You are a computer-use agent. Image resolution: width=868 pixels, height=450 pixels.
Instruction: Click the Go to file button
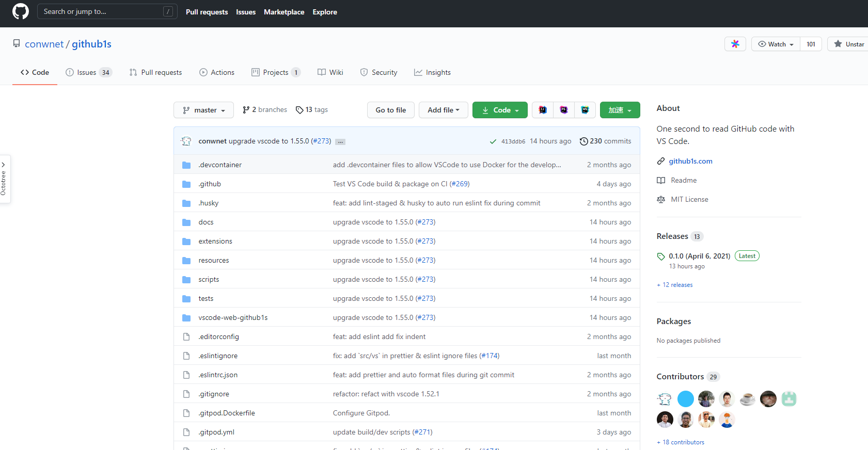[391, 110]
